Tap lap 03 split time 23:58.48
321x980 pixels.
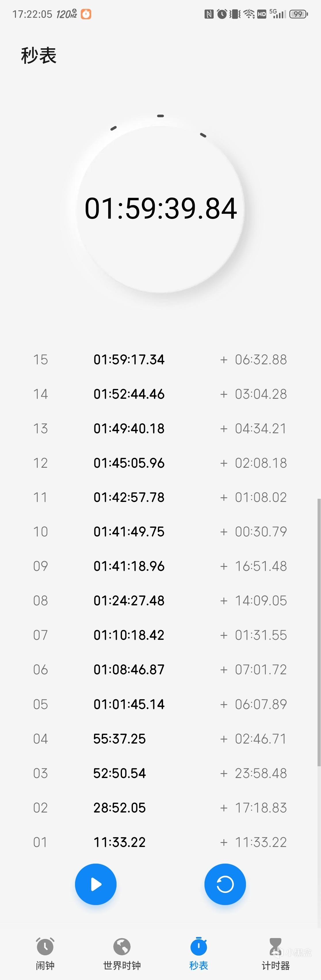click(261, 773)
